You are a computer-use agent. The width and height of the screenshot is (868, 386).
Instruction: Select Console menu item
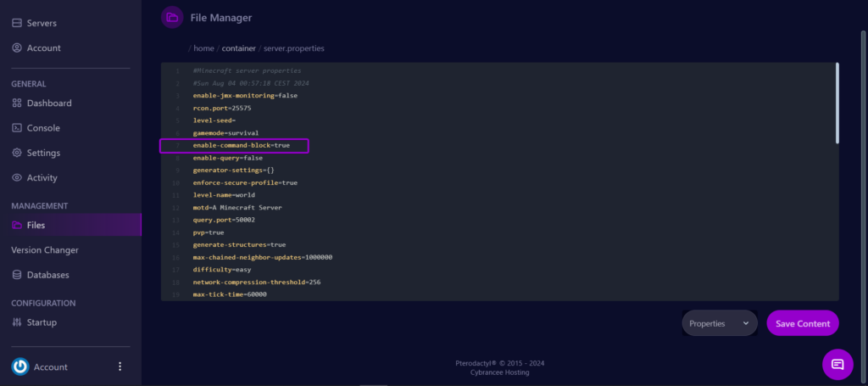pos(43,128)
